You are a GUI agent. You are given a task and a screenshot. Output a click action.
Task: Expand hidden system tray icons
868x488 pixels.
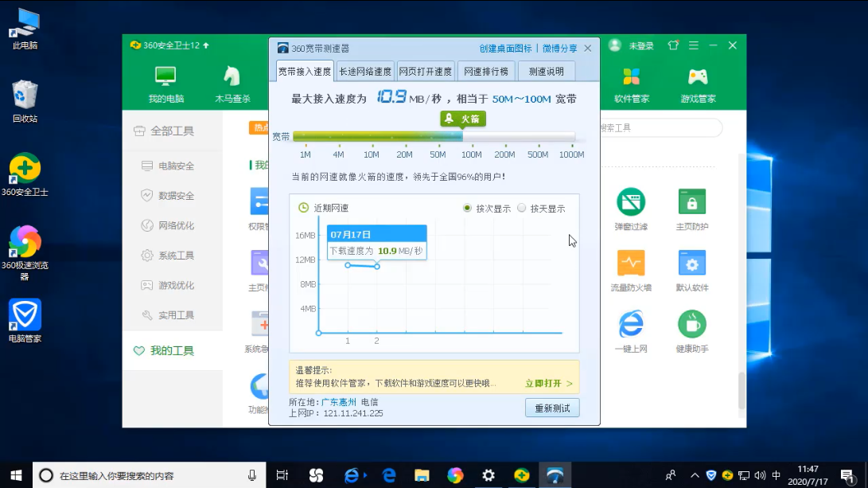[693, 475]
